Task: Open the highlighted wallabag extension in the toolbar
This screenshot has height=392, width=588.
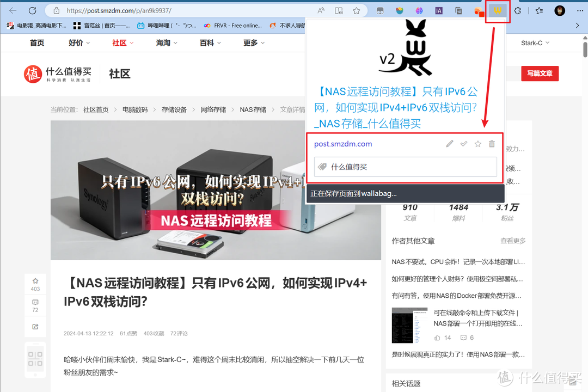Action: pyautogui.click(x=497, y=10)
